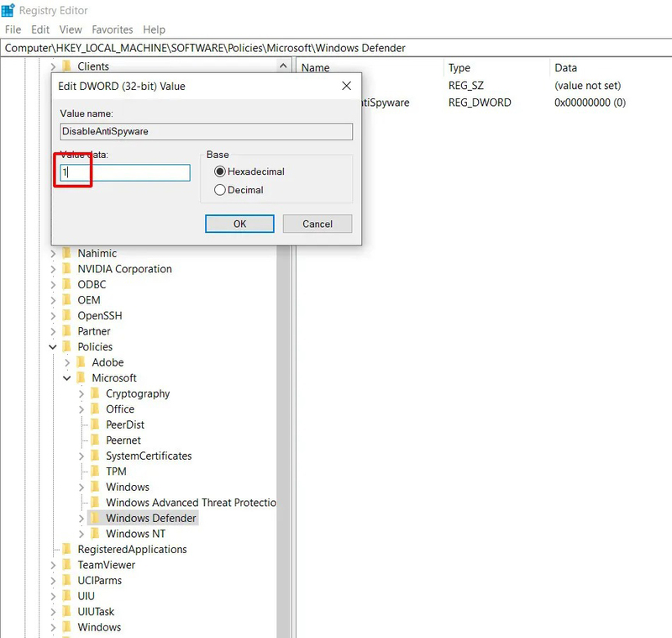672x638 pixels.
Task: Expand the Cryptography key
Action: click(81, 394)
